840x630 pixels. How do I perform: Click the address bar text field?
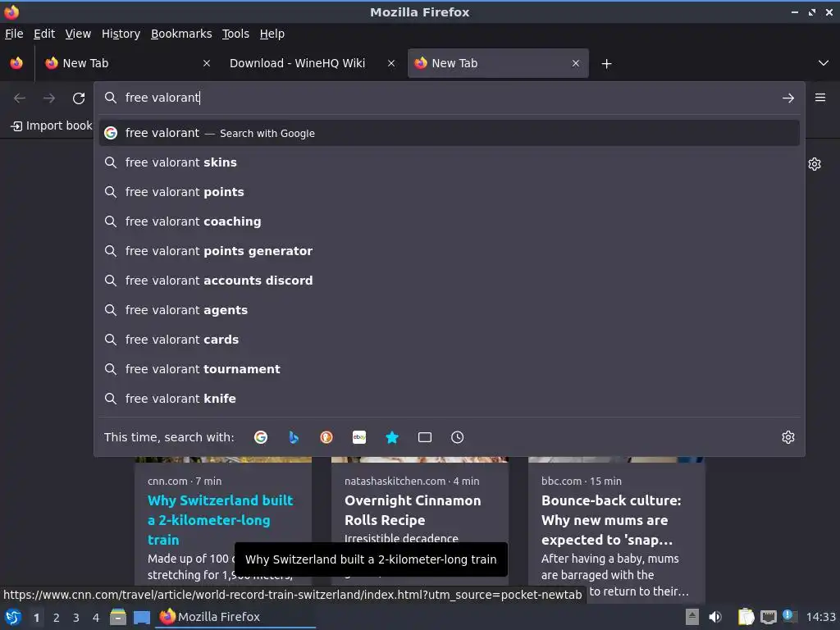[449, 98]
